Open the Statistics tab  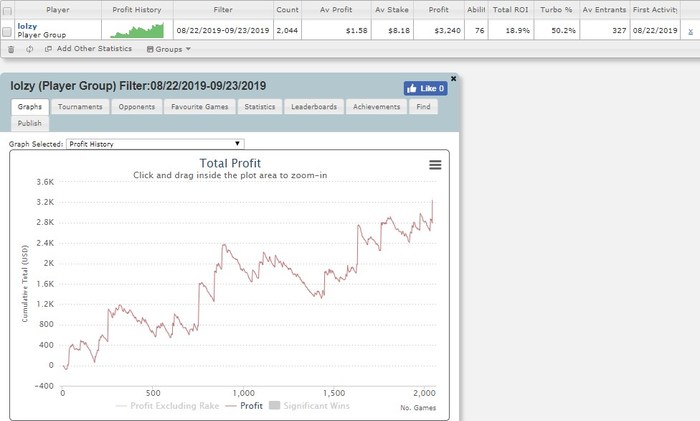click(260, 107)
